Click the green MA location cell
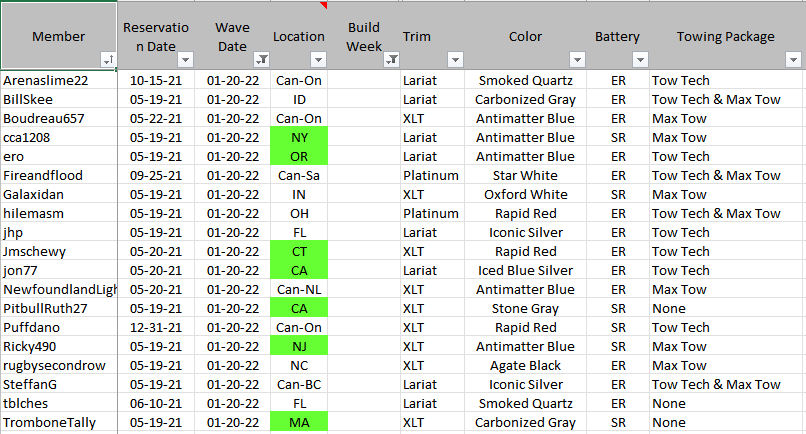 [299, 423]
